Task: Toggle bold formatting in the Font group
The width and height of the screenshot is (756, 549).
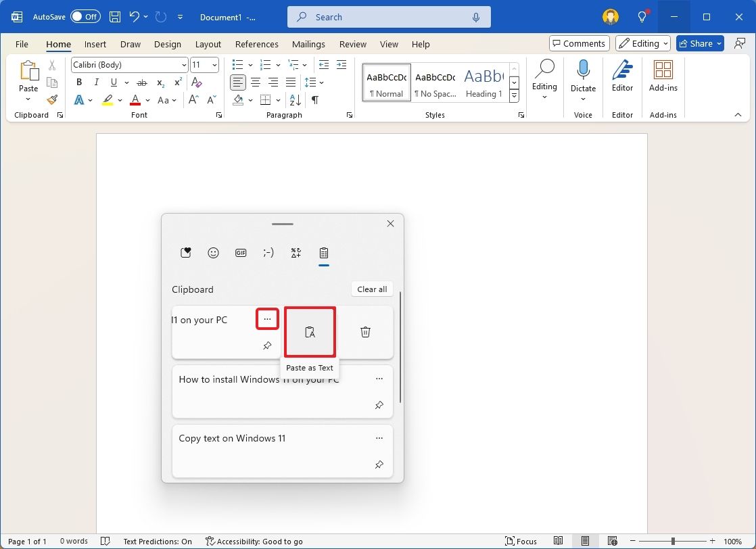Action: [78, 82]
